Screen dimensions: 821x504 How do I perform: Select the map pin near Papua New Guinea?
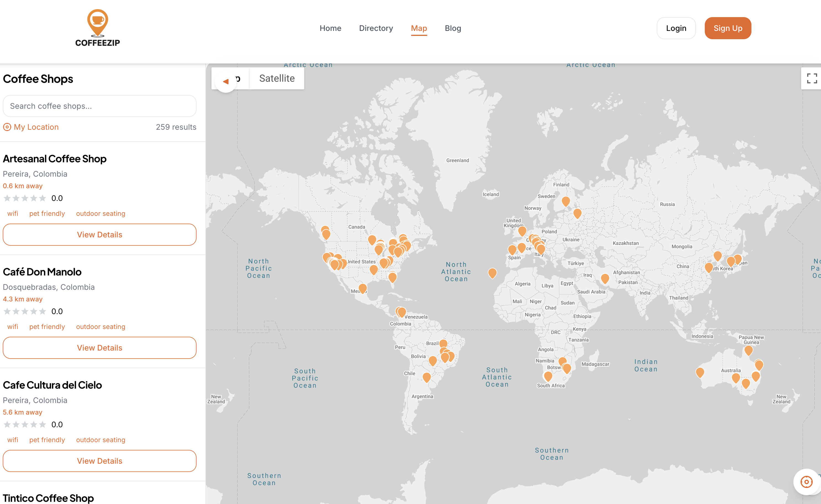tap(749, 350)
